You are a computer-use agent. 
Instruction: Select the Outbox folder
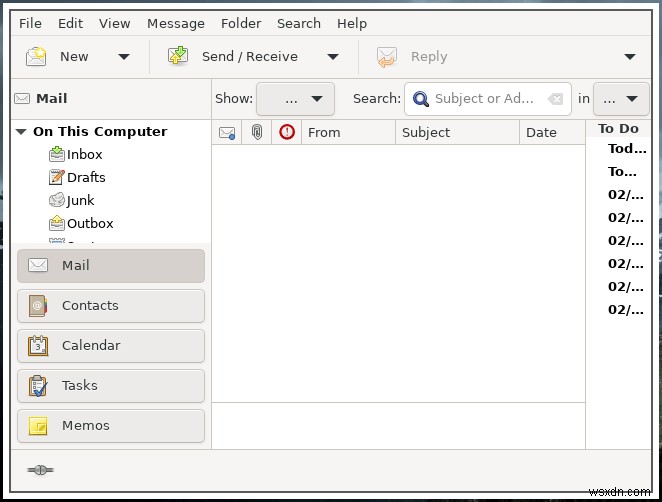(90, 223)
